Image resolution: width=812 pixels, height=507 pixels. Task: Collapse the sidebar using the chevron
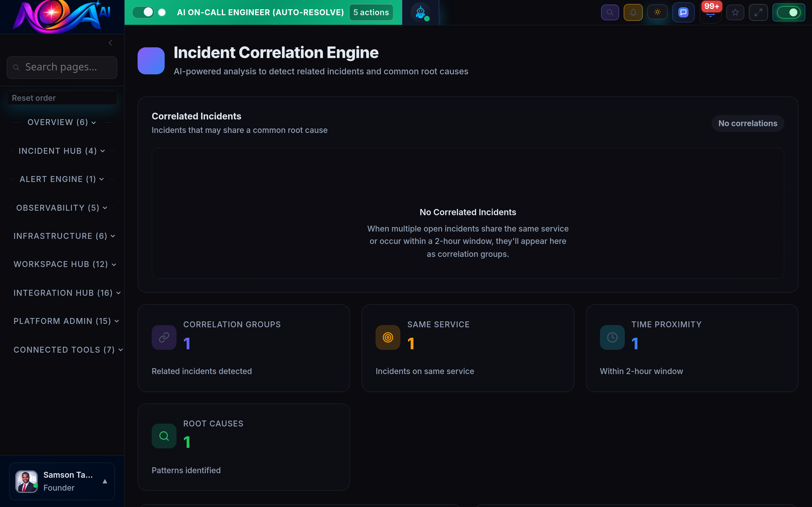pyautogui.click(x=110, y=43)
